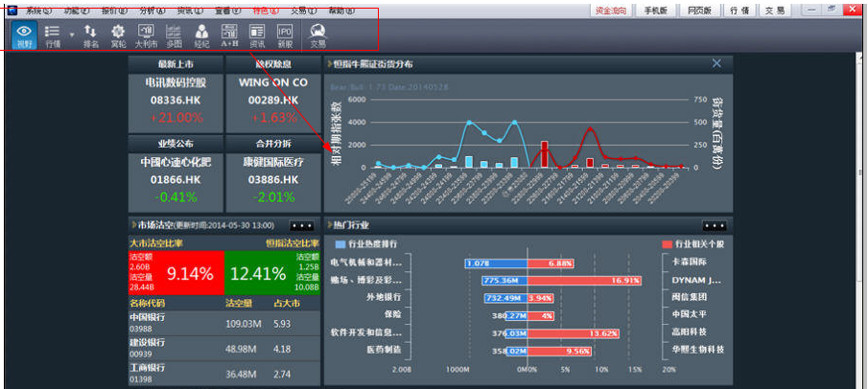Viewport: 868px width, 389px height.
Task: Open the 资讯(I) menu in menu bar
Action: tap(190, 11)
